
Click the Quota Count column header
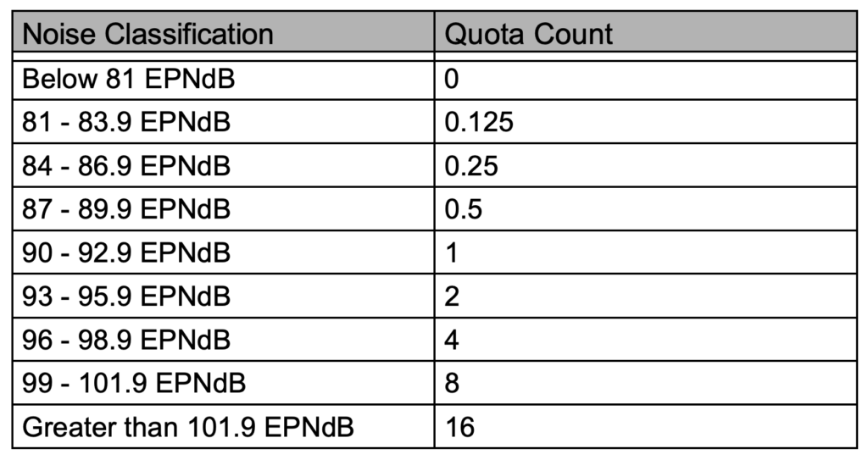tap(528, 34)
